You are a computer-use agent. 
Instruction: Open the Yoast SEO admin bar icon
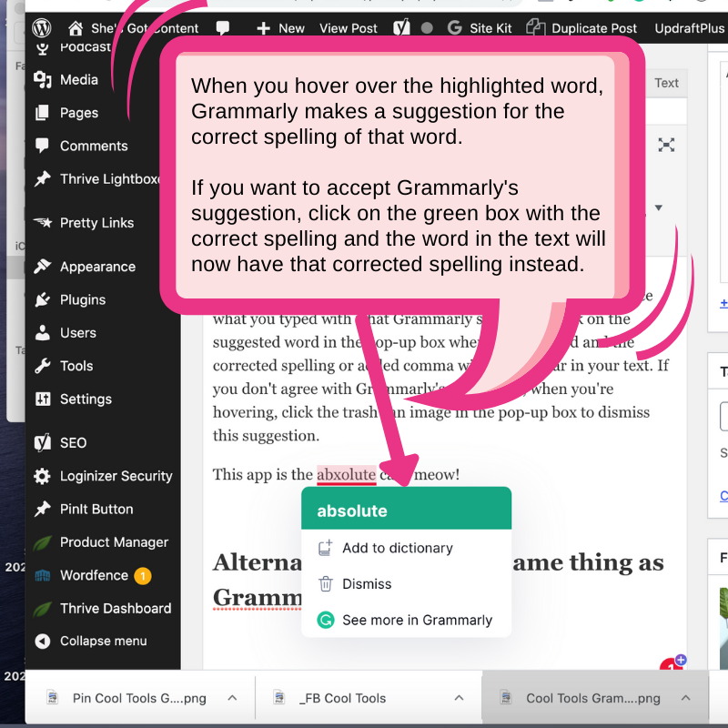click(400, 27)
